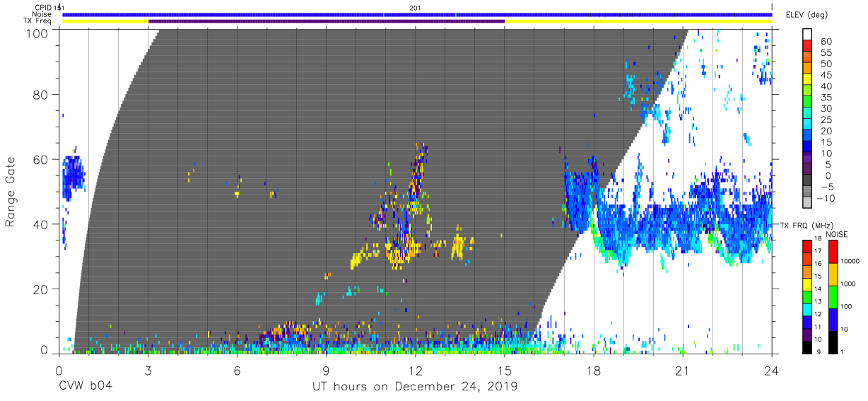Screen dimensions: 868x401
Task: Click the '30' label on the ELEV scale
Action: 826,109
